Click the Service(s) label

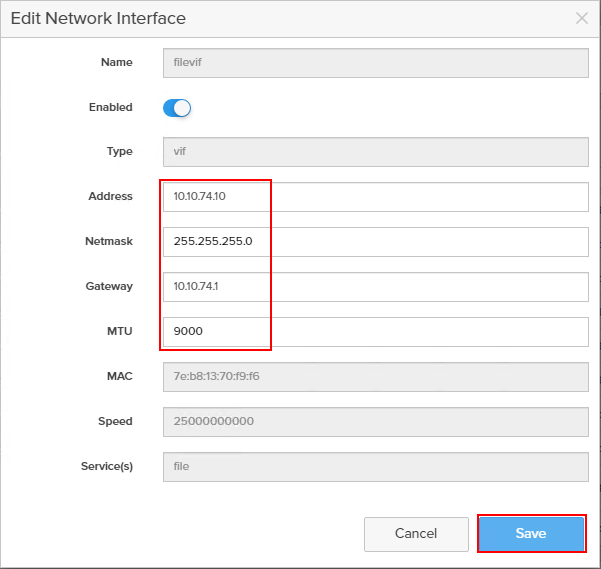pyautogui.click(x=106, y=466)
